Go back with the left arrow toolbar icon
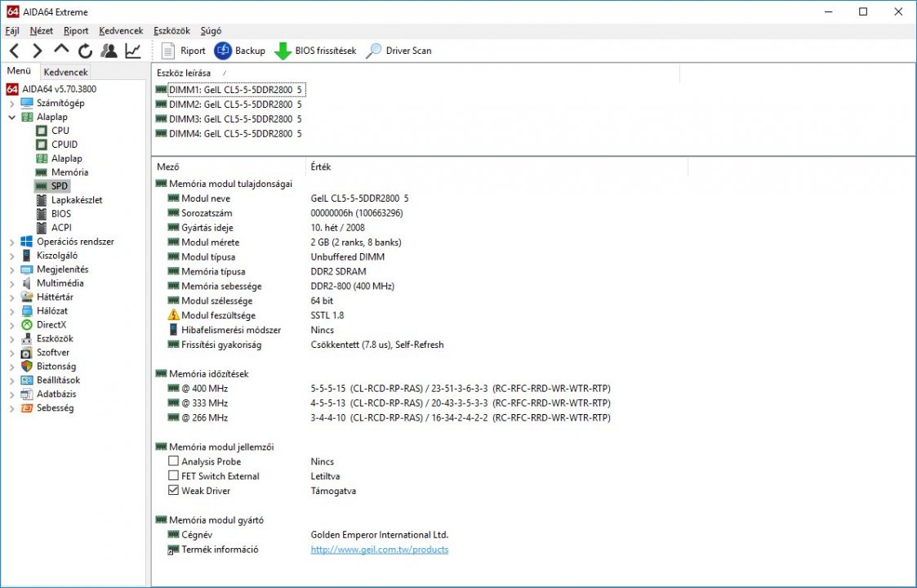Image resolution: width=917 pixels, height=588 pixels. 15,51
